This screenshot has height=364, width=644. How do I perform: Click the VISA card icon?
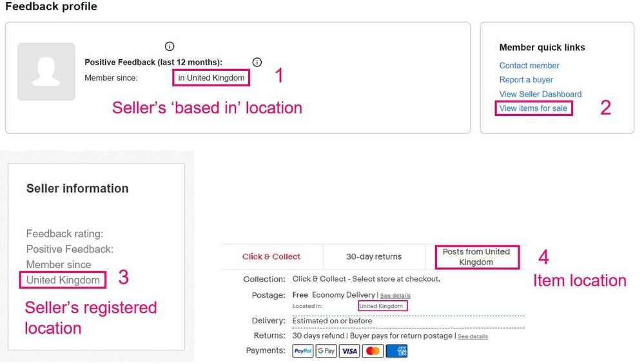point(349,351)
